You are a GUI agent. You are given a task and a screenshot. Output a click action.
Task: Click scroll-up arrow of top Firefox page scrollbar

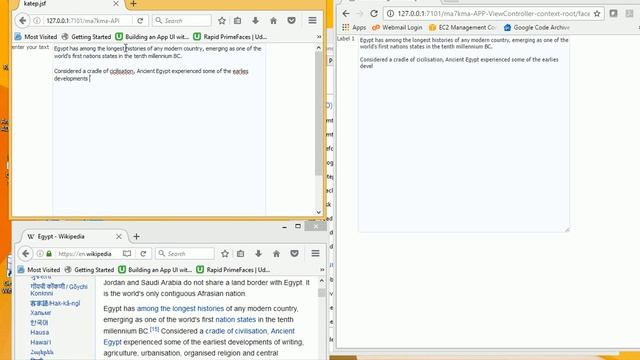(x=318, y=48)
